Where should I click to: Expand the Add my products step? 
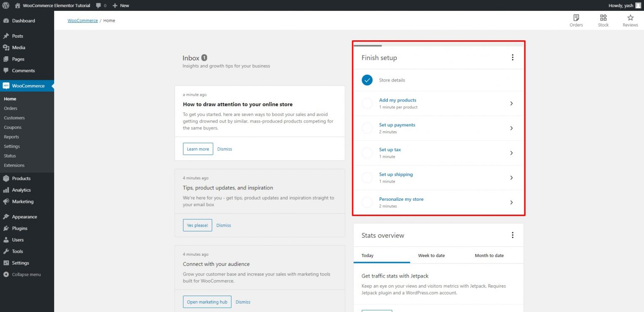point(512,103)
